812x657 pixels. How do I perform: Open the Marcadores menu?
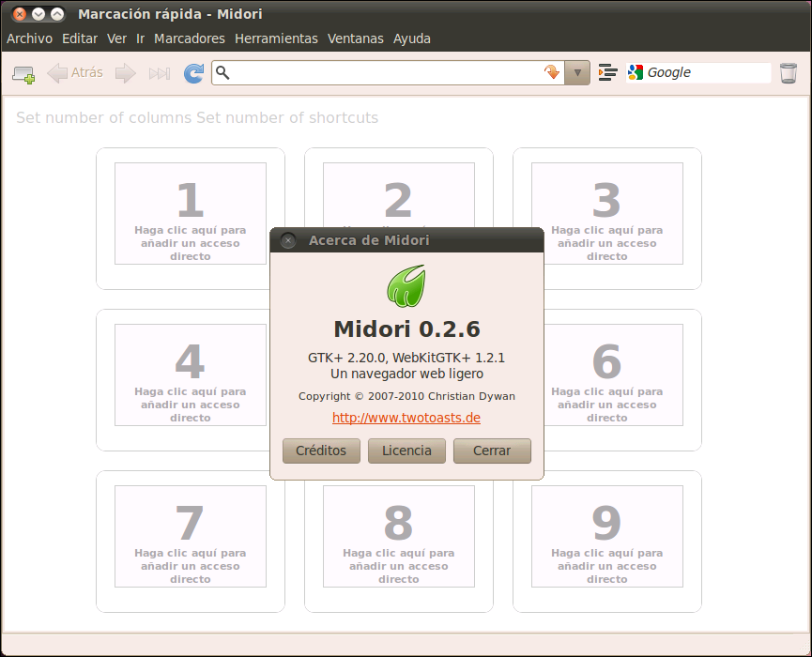click(x=190, y=38)
